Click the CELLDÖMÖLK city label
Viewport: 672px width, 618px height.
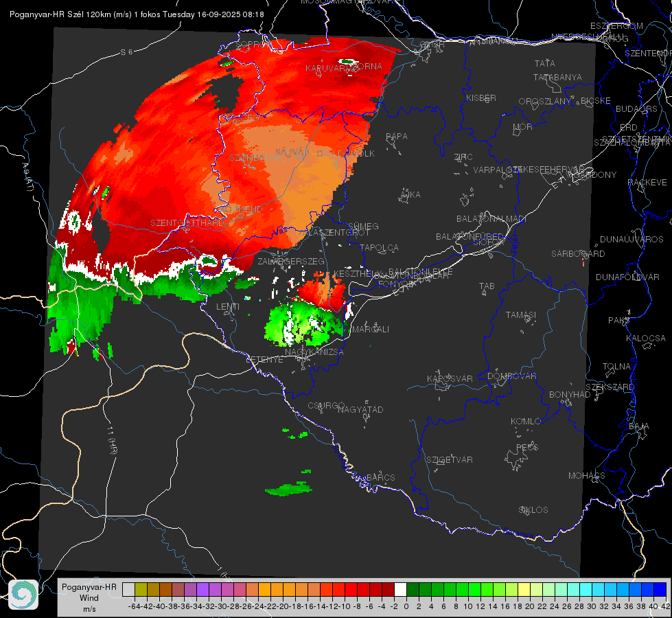345,154
